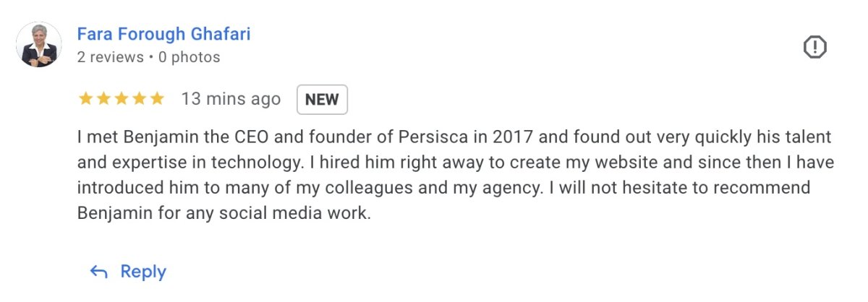Image resolution: width=868 pixels, height=302 pixels.
Task: Click the report review exclamation icon
Action: (815, 48)
